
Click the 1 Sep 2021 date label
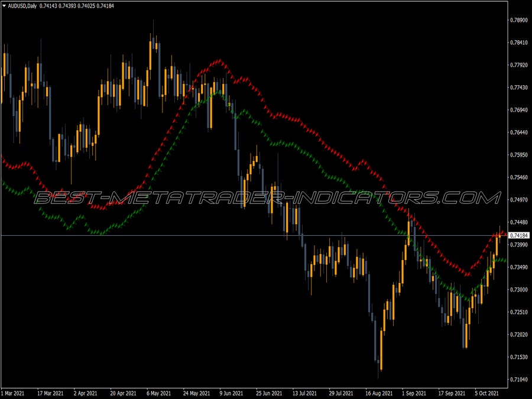pyautogui.click(x=414, y=393)
